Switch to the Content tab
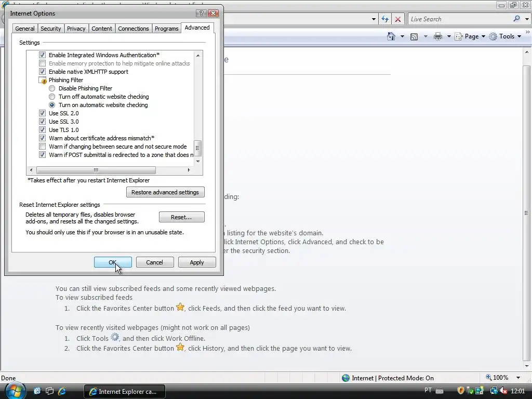 pos(102,29)
